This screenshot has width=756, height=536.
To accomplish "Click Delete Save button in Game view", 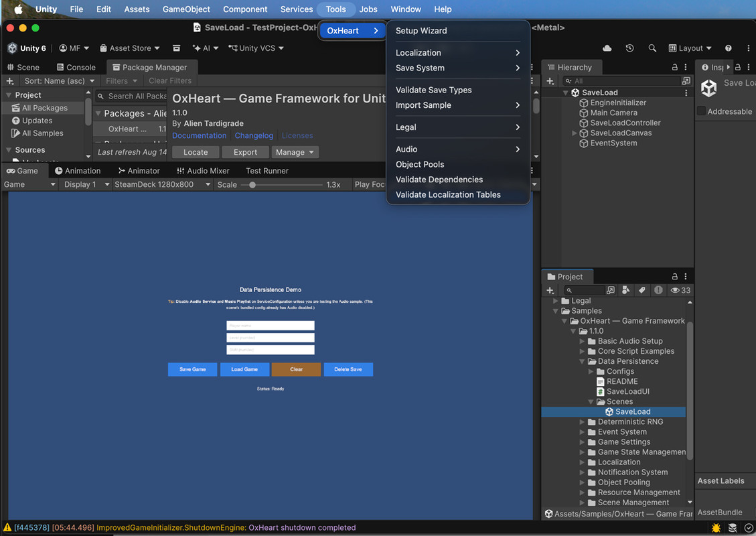I will (x=348, y=370).
